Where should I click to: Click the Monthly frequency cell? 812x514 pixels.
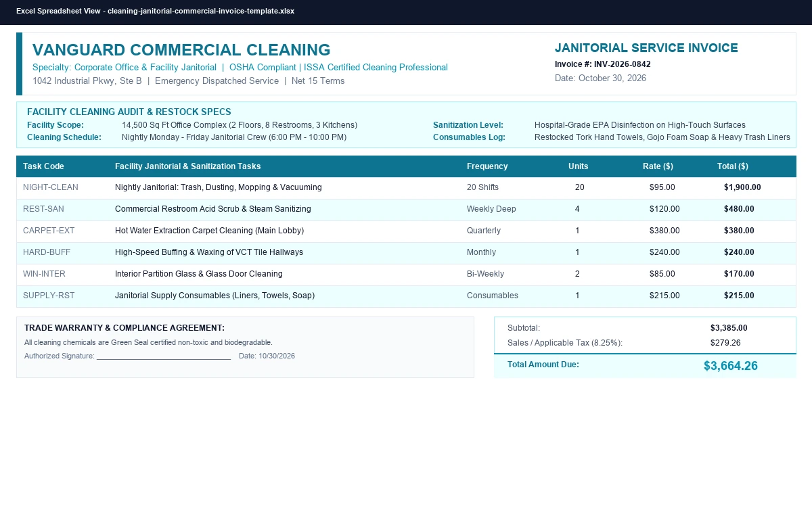click(481, 252)
